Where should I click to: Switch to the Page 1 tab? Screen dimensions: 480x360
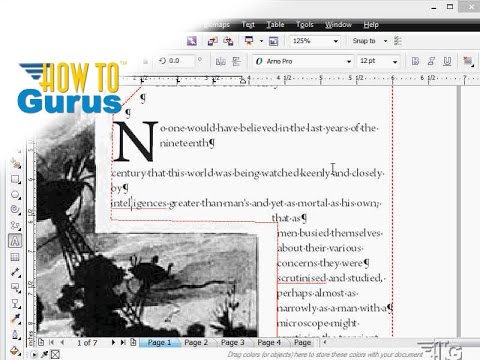[x=159, y=342]
